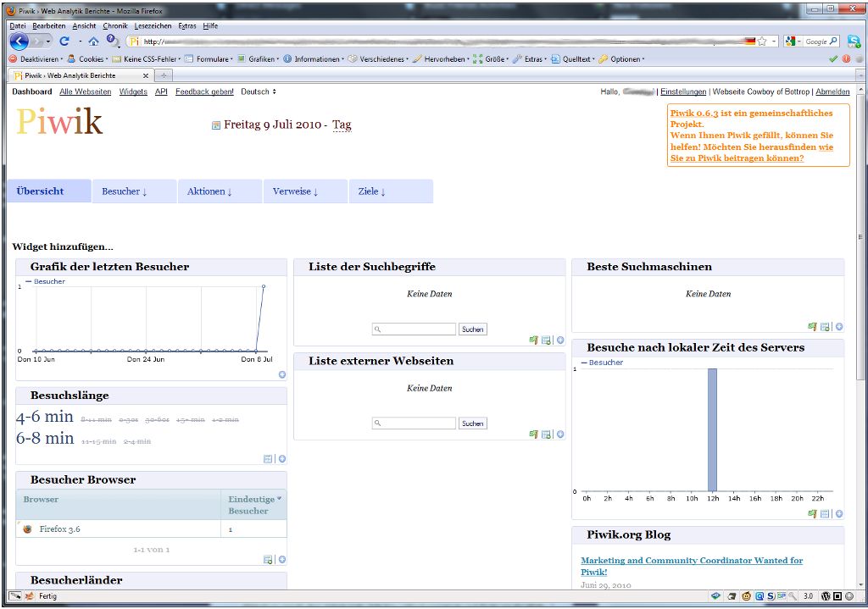Open a new browser tab with the plus tab
The image size is (868, 609).
click(x=164, y=75)
